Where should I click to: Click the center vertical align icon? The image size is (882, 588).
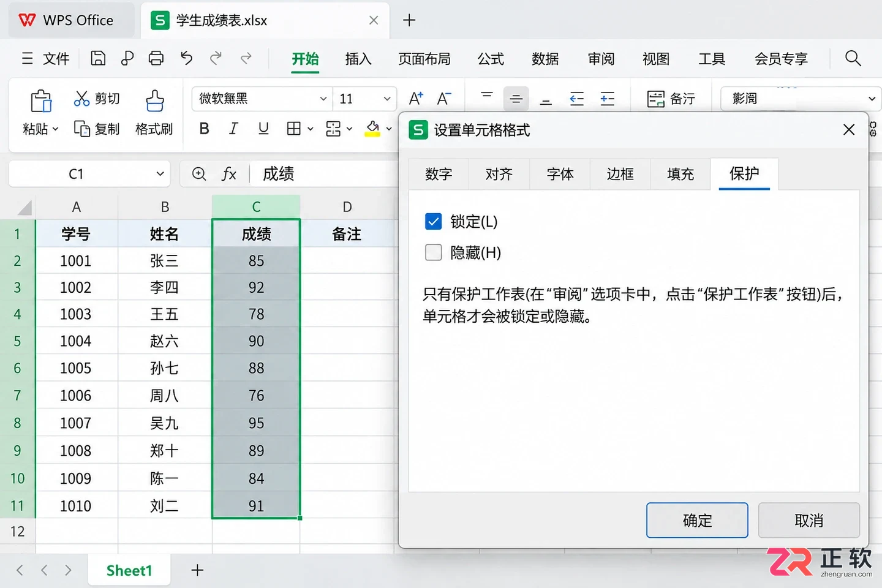click(x=516, y=99)
